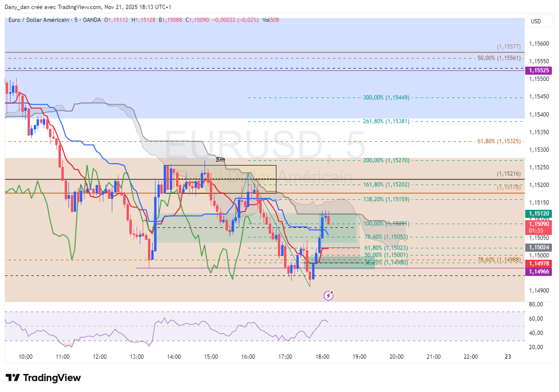Click the purple 1,15525 price tag
The height and width of the screenshot is (392, 559).
[x=539, y=70]
